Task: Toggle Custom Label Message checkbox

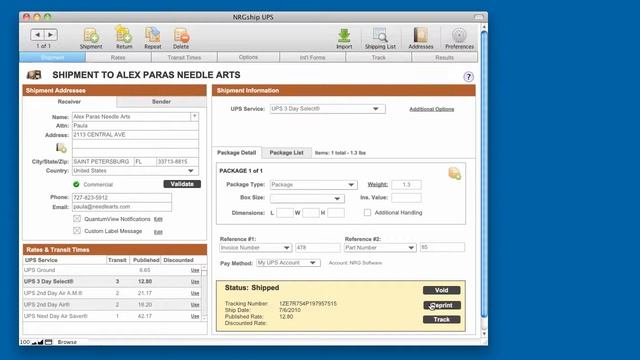Action: [77, 231]
